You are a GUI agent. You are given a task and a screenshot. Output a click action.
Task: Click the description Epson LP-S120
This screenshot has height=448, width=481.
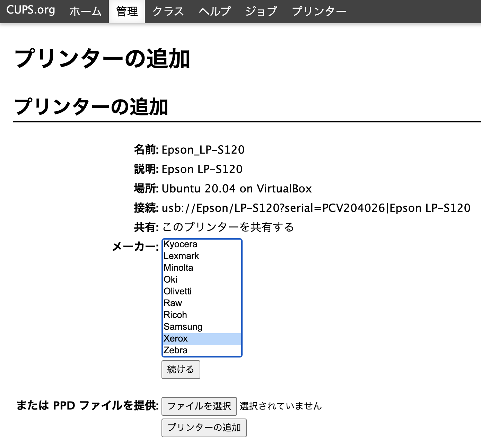[x=202, y=169]
